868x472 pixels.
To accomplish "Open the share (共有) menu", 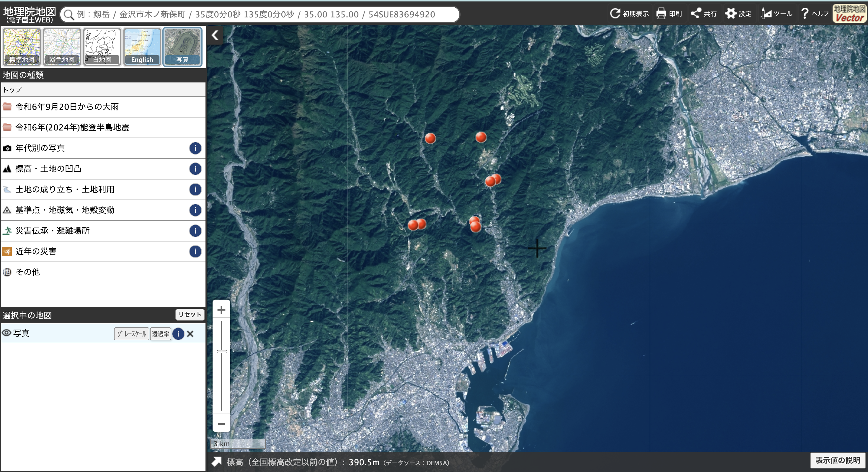I will tap(696, 14).
